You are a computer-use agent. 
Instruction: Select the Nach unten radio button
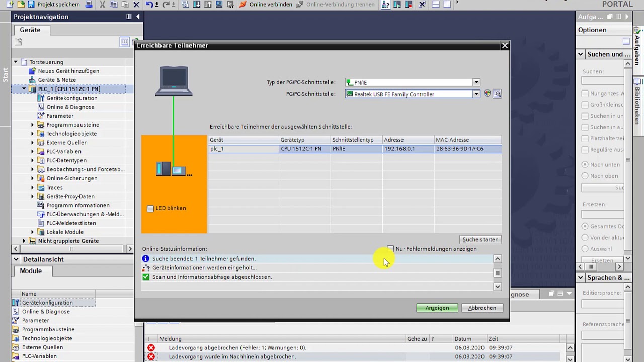coord(585,164)
